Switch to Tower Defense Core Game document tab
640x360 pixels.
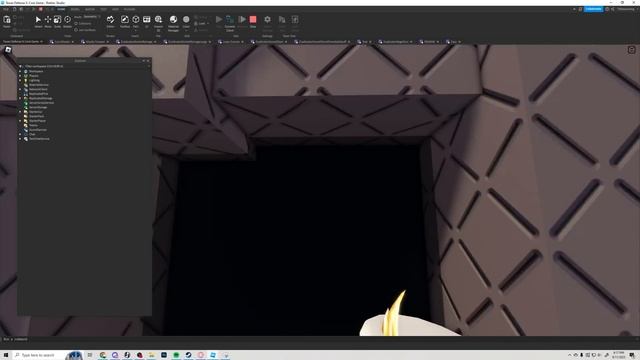click(x=21, y=42)
